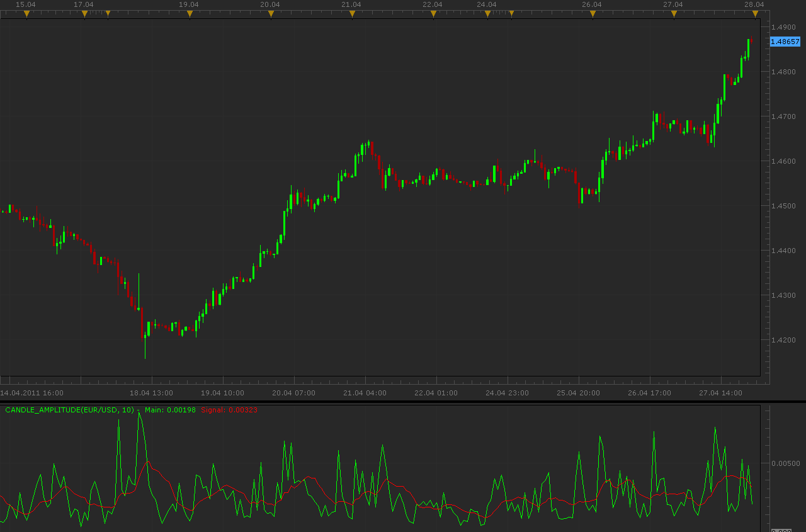
Task: Click the 1.4200 price axis label
Action: pyautogui.click(x=784, y=340)
